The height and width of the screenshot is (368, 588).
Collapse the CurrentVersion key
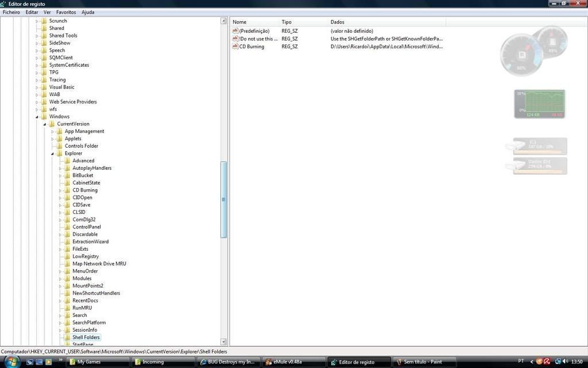(x=45, y=124)
